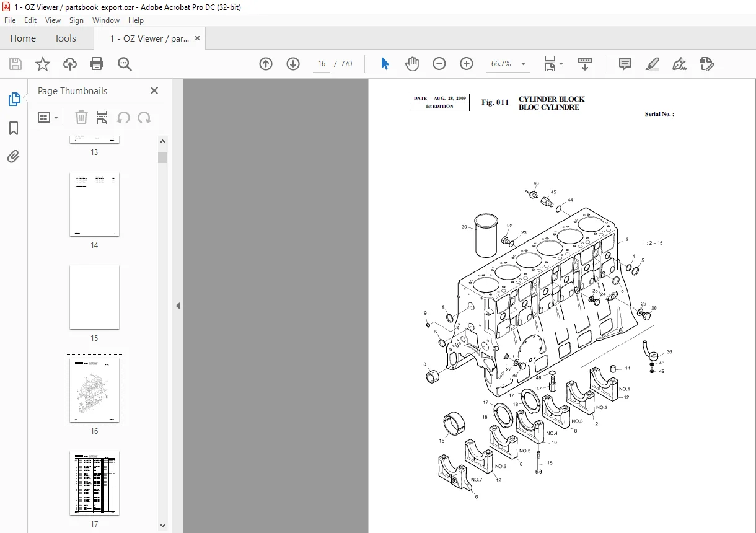Click the NO.1 bearing cap label
Image resolution: width=756 pixels, height=533 pixels.
(625, 389)
